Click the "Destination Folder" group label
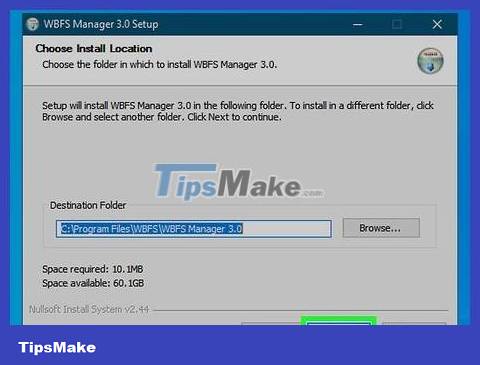 pyautogui.click(x=88, y=205)
